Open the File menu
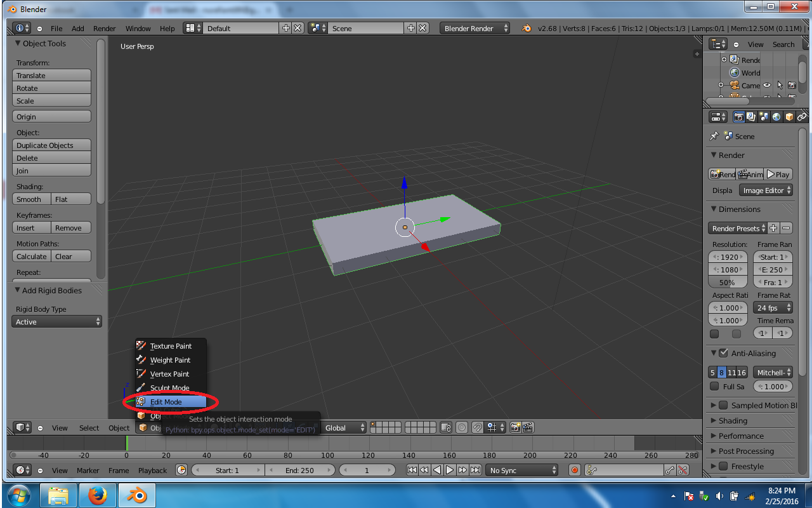Image resolution: width=812 pixels, height=508 pixels. 56,28
